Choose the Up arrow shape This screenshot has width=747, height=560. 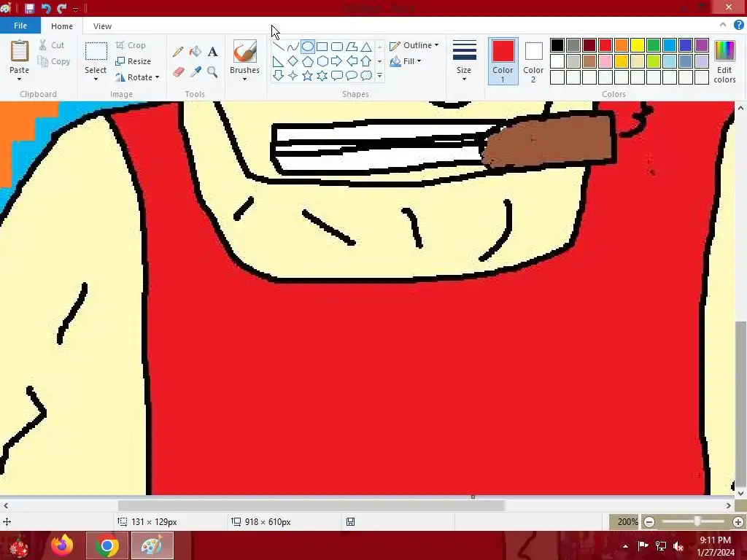(366, 61)
